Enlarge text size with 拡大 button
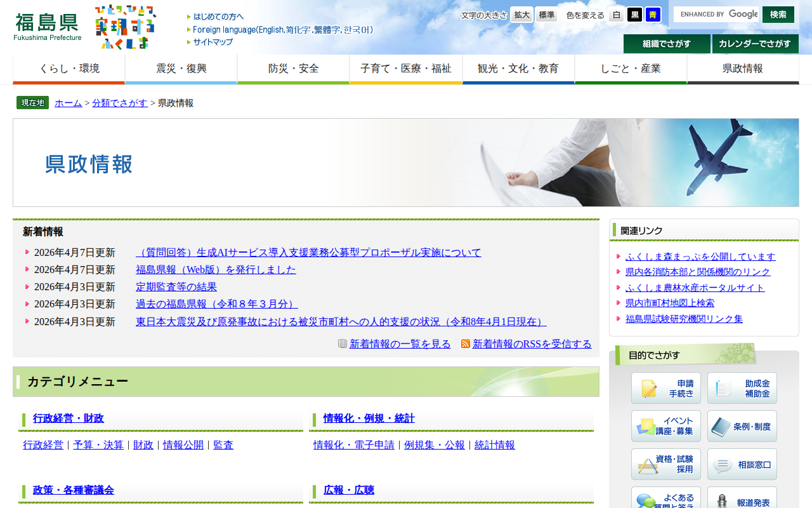 pyautogui.click(x=522, y=15)
